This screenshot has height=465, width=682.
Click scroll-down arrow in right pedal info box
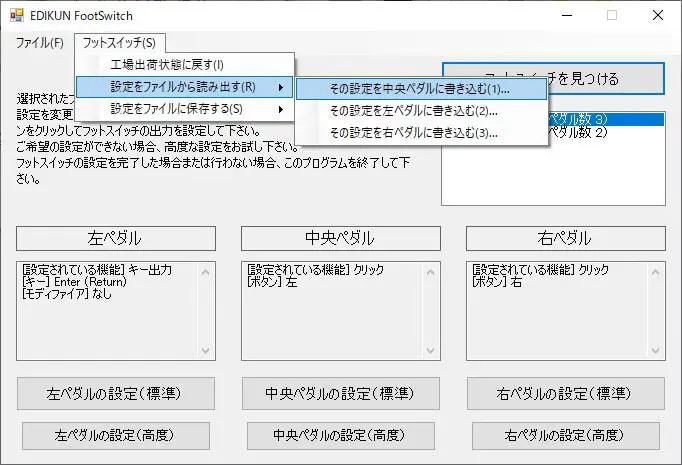(x=655, y=350)
